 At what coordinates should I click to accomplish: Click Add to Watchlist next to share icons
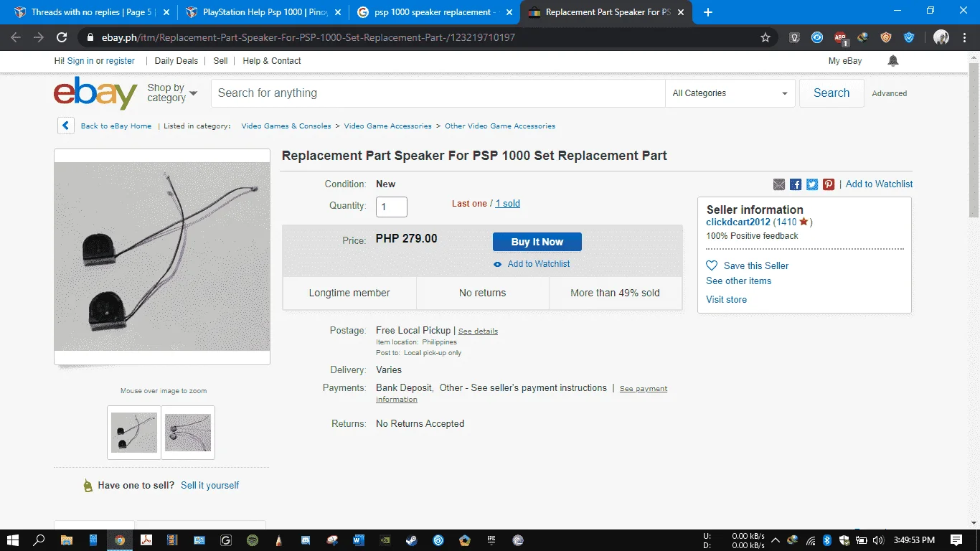coord(879,184)
